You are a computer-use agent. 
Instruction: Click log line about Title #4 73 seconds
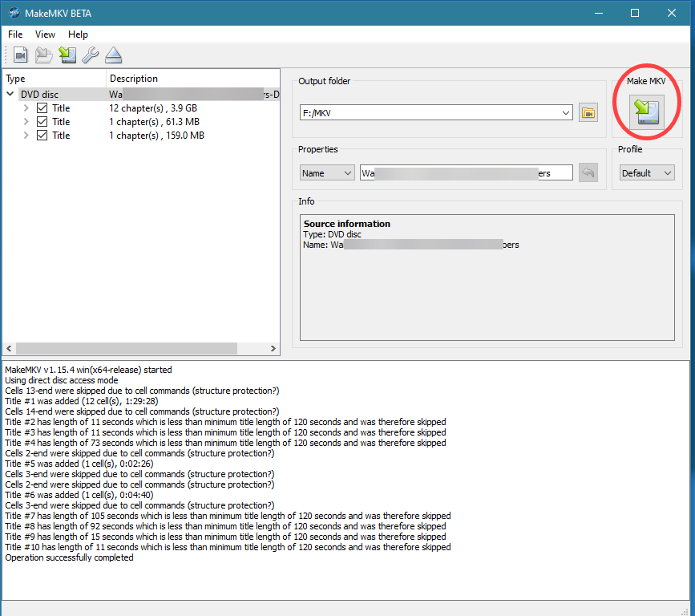[225, 443]
